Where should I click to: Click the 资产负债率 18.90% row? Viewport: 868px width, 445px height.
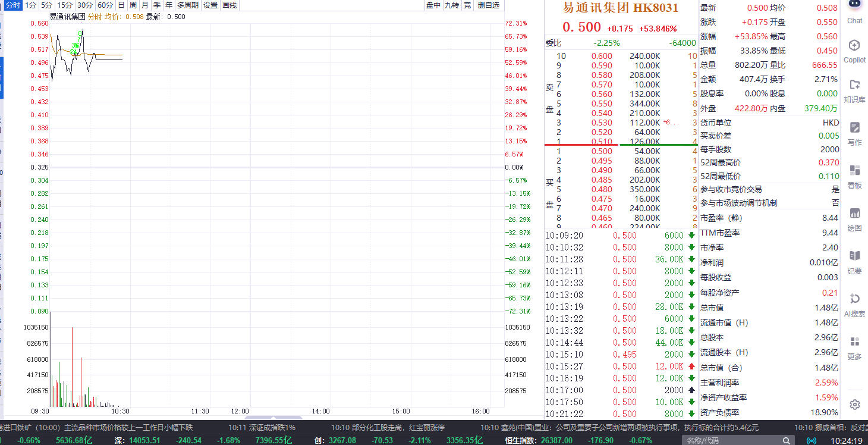coord(770,412)
